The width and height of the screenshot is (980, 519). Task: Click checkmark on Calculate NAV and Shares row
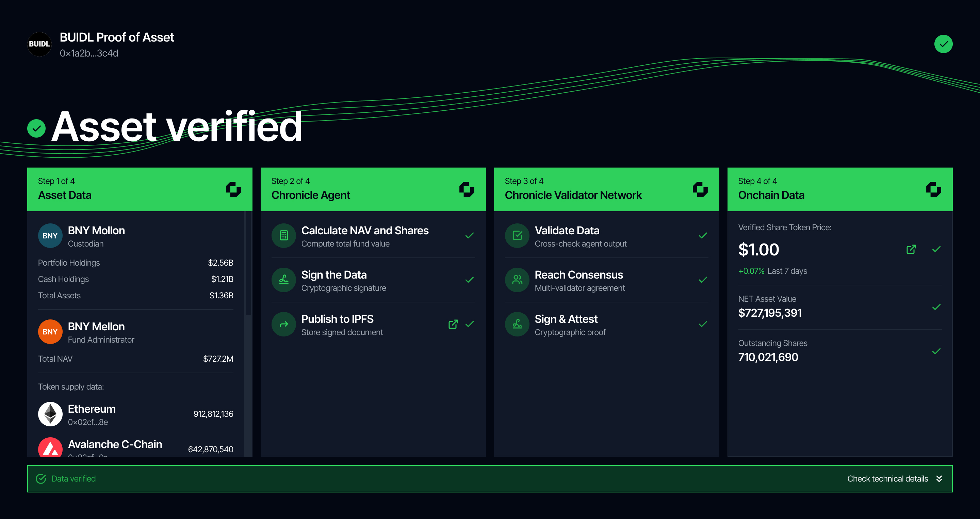coord(470,236)
